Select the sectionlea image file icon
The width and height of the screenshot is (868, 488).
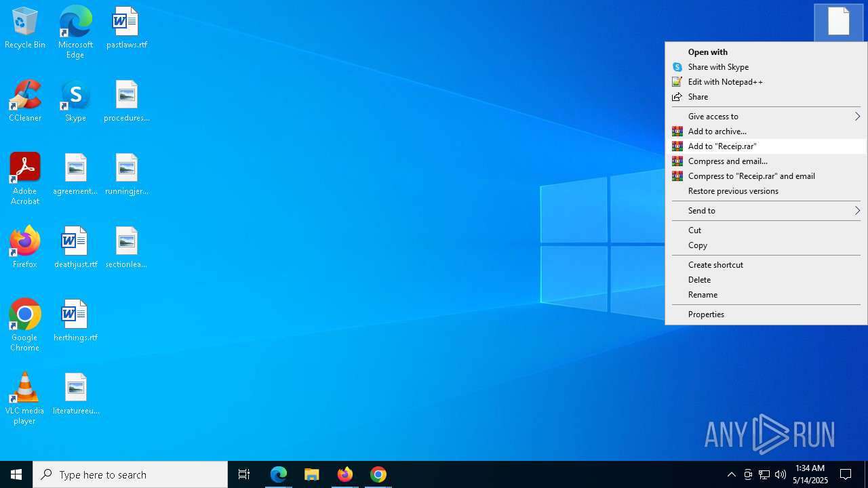coord(126,248)
